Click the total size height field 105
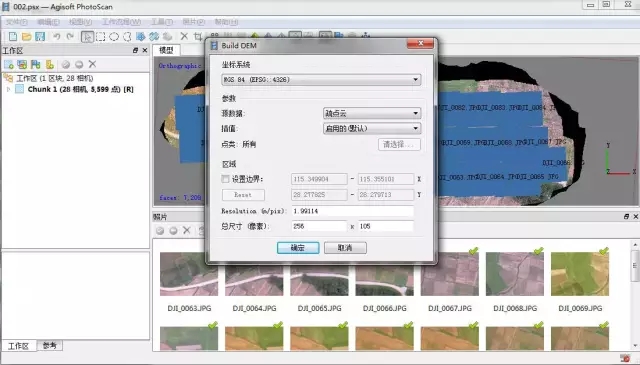This screenshot has width=640, height=365. (x=386, y=226)
